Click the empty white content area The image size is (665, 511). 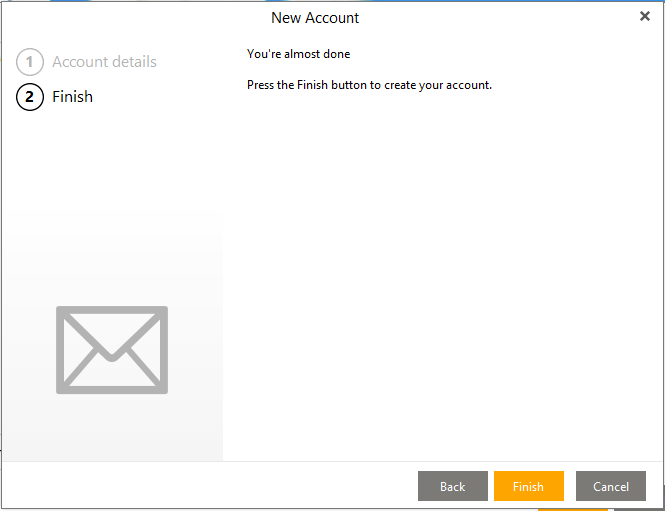440,280
